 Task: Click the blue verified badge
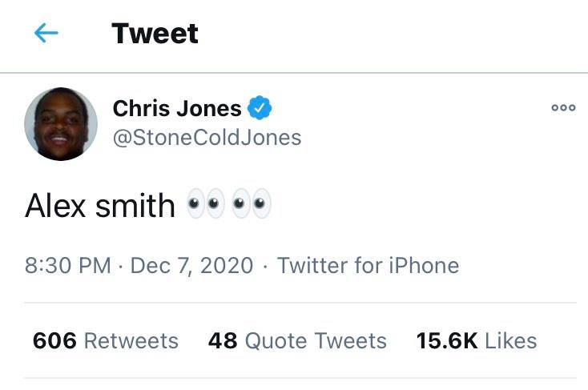(x=262, y=107)
